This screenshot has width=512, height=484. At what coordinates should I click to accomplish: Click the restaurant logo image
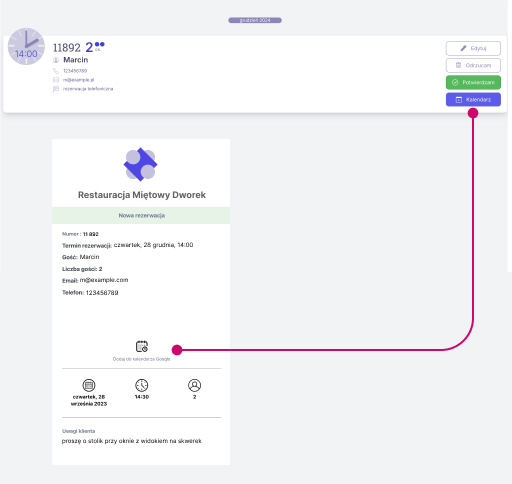(x=140, y=164)
